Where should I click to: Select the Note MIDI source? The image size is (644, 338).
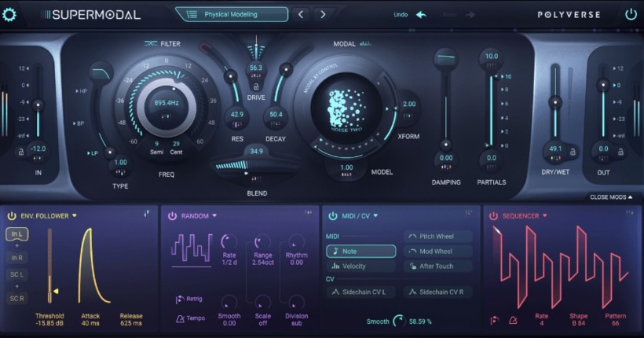point(361,252)
